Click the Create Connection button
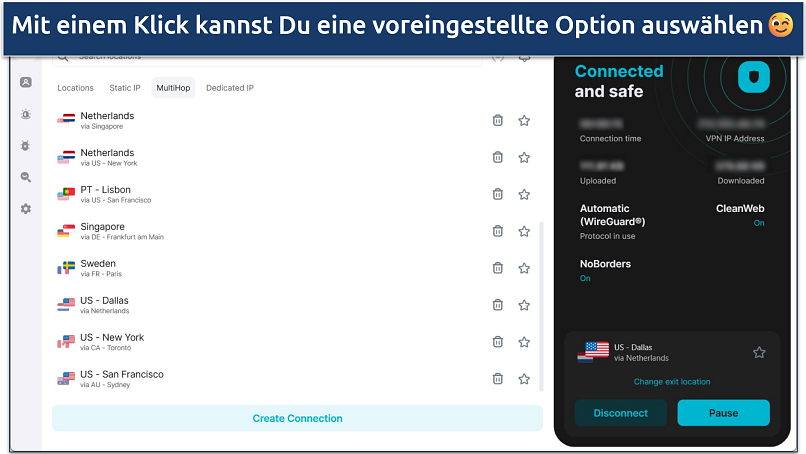Image resolution: width=806 pixels, height=454 pixels. (297, 418)
